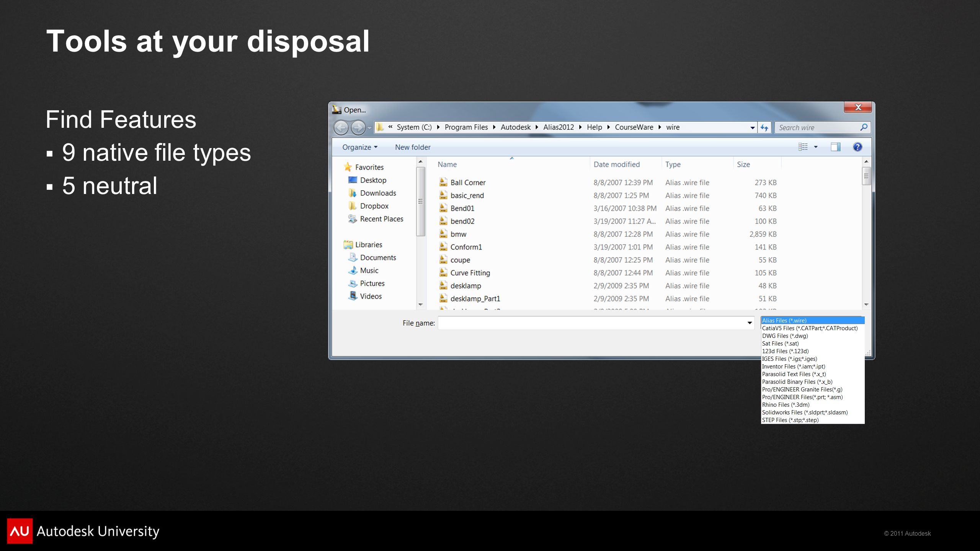Select the desklamp_Part1 file icon
This screenshot has height=551, width=980.
(x=443, y=298)
